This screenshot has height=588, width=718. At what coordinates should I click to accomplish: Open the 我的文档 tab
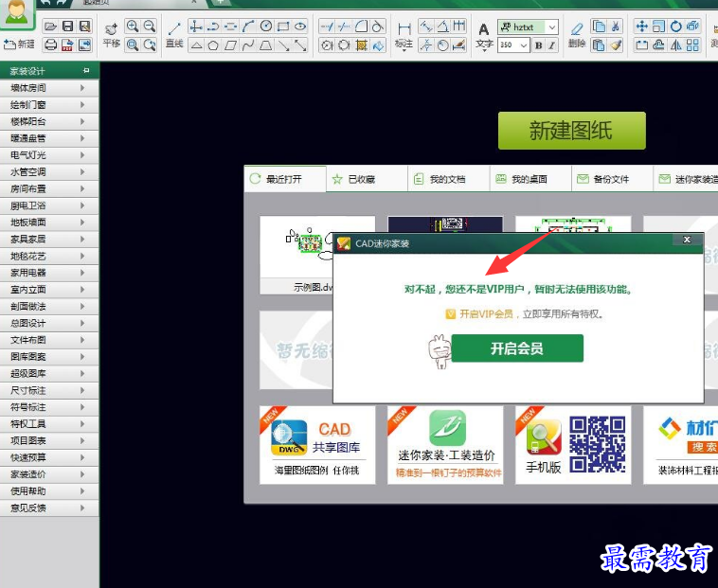tap(448, 179)
